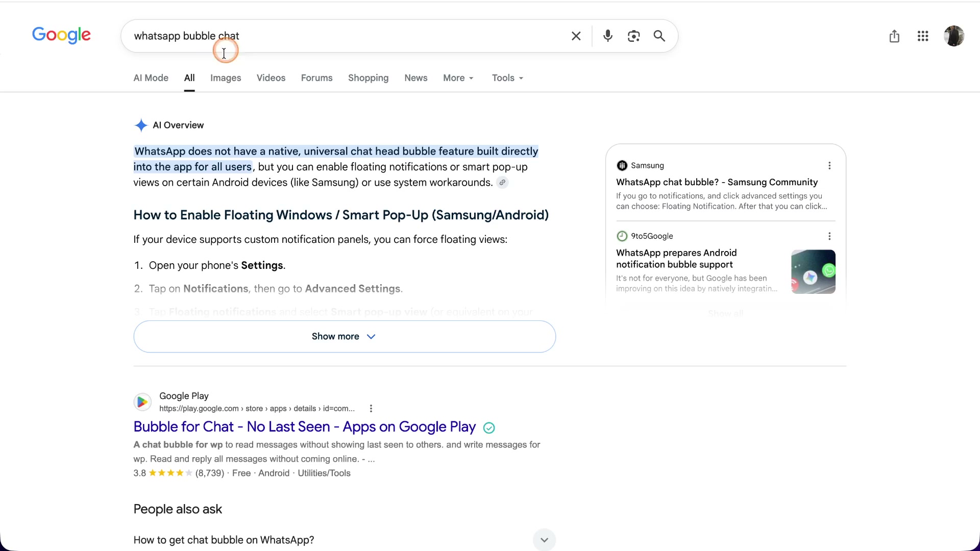Viewport: 980px width, 551px height.
Task: Switch to the Images tab
Action: [226, 78]
